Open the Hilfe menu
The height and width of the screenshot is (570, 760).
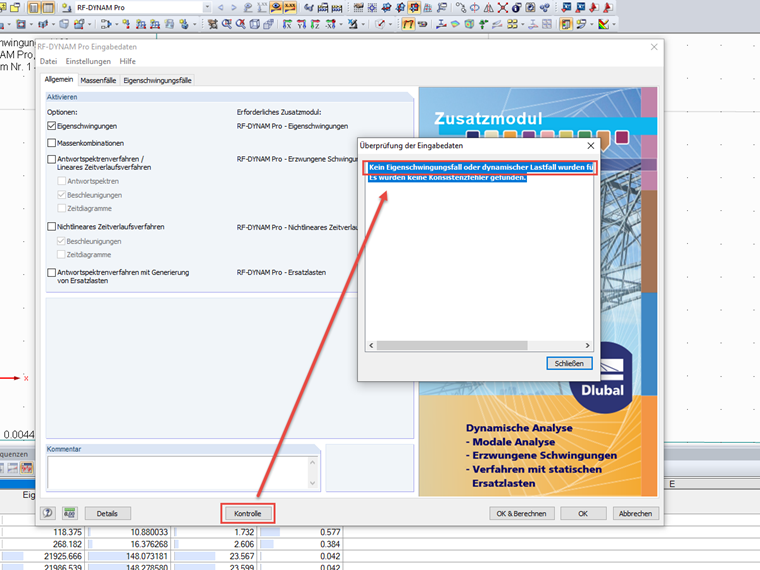click(127, 61)
